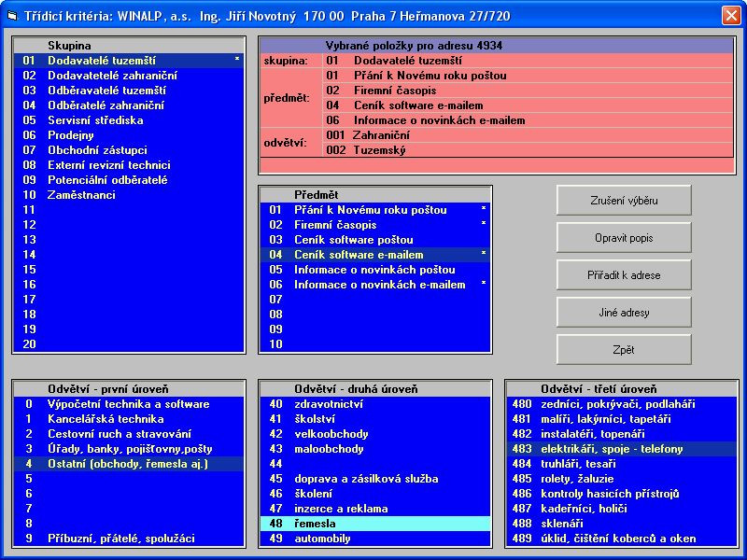
Task: Select group 10 Zaměstnanci
Action: tap(129, 195)
